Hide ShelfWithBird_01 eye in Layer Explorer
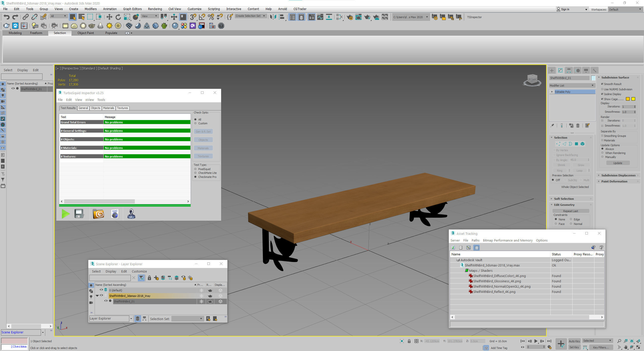 pyautogui.click(x=106, y=301)
